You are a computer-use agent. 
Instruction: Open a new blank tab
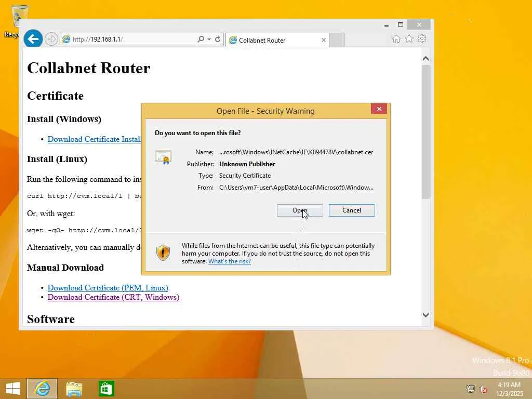click(x=337, y=40)
